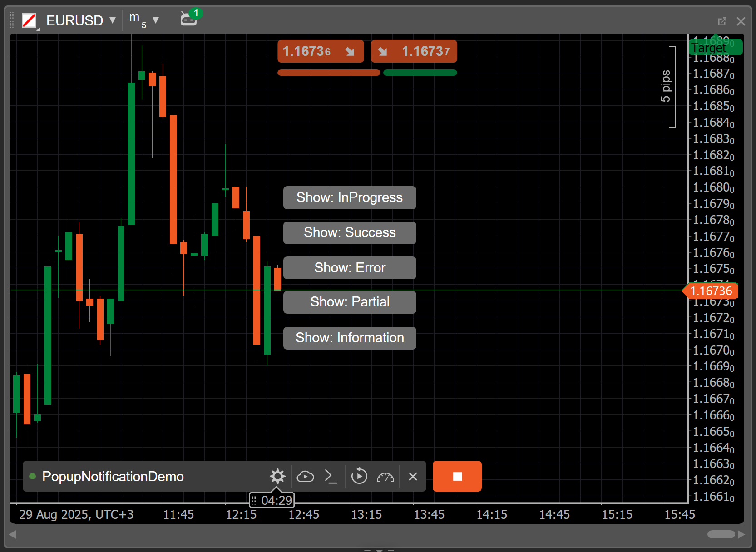The image size is (756, 552).
Task: Stop the running cBot with the orange button
Action: pyautogui.click(x=457, y=476)
